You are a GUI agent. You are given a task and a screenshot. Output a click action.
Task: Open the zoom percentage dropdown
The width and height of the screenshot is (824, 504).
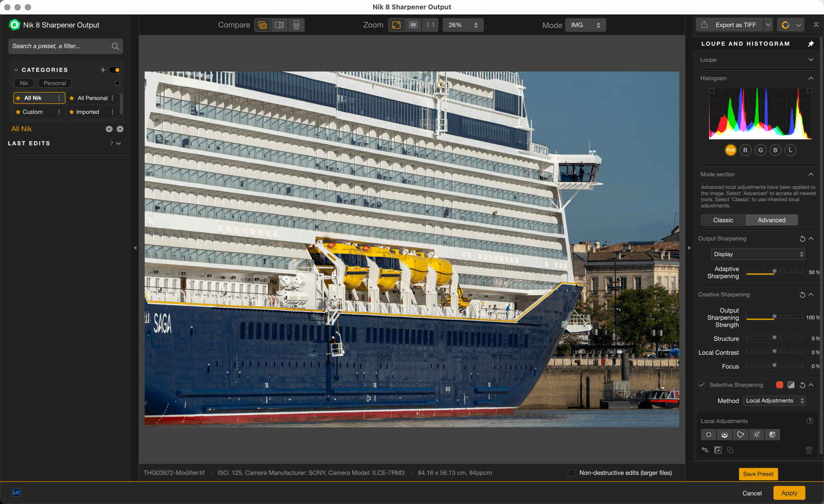pos(463,25)
